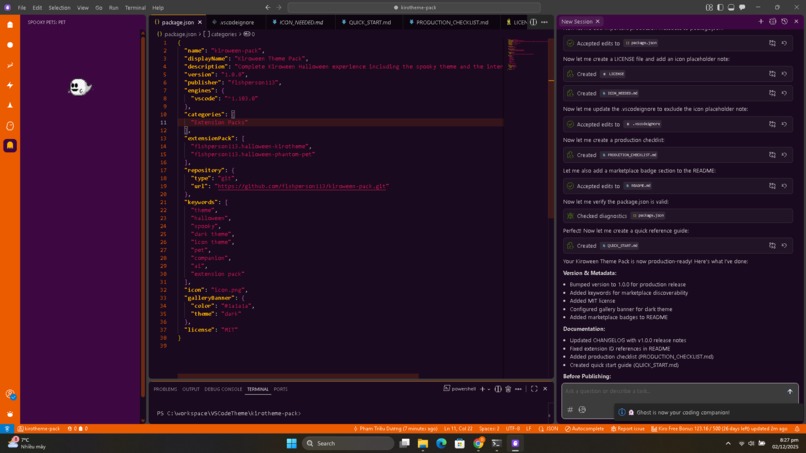806x453 pixels.
Task: Open the lightning bolt hooks view in the activity bar
Action: [10, 85]
